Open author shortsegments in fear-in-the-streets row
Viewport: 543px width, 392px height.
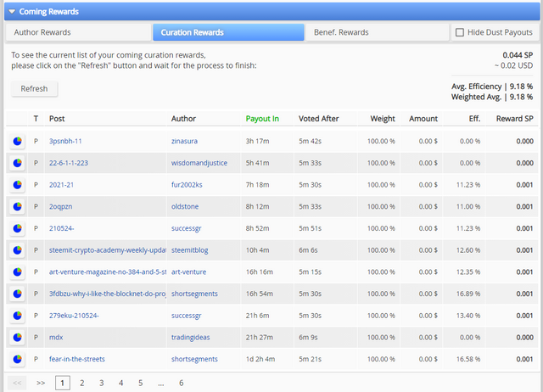pyautogui.click(x=194, y=359)
